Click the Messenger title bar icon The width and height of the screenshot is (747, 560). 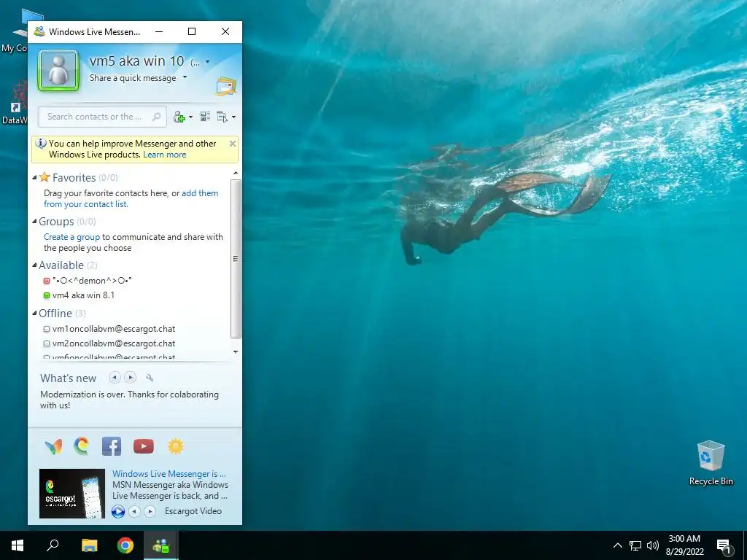point(39,31)
